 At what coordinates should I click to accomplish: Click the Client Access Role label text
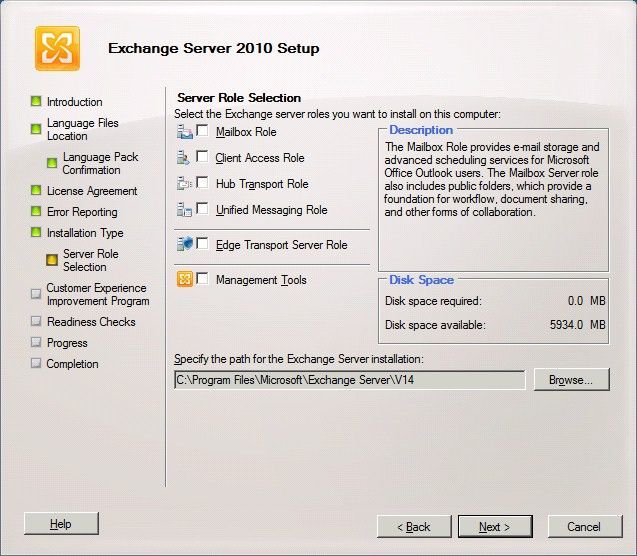tap(260, 158)
